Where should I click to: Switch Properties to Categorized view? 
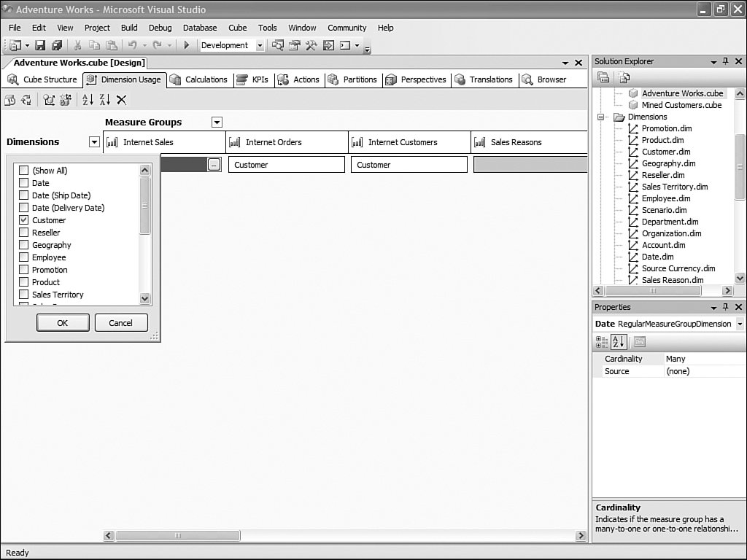coord(602,342)
